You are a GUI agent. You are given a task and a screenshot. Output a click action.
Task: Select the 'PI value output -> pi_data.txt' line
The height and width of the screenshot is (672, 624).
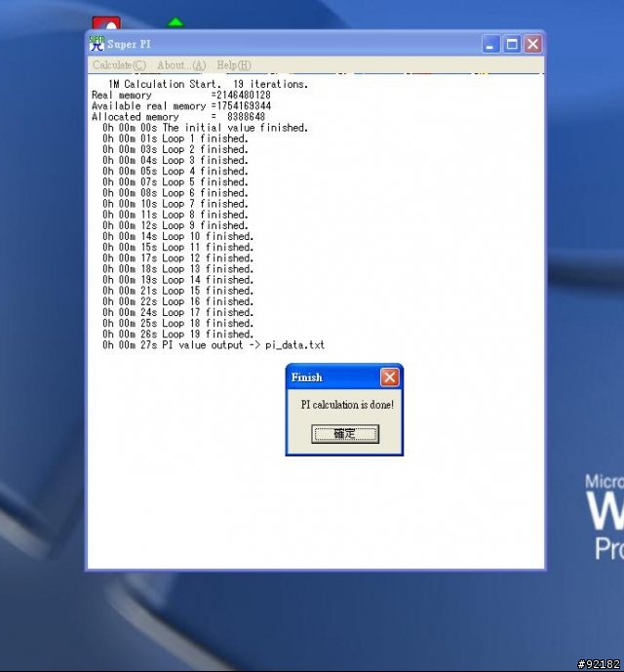coord(214,345)
